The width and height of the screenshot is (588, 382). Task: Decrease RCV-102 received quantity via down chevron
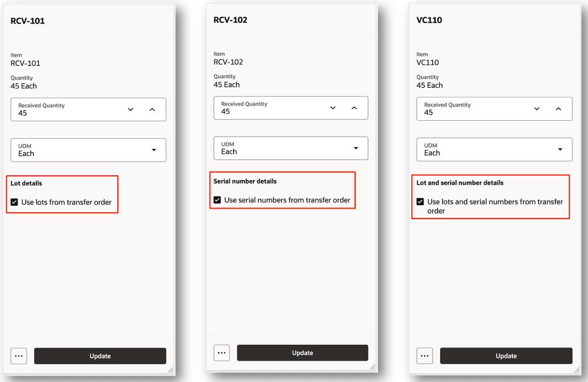click(x=332, y=108)
